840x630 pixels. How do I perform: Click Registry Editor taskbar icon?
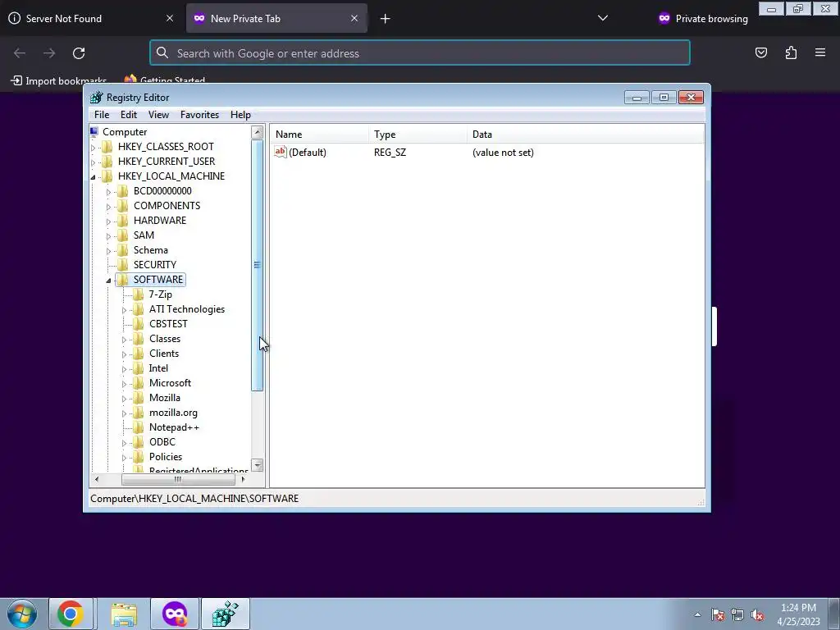(226, 614)
